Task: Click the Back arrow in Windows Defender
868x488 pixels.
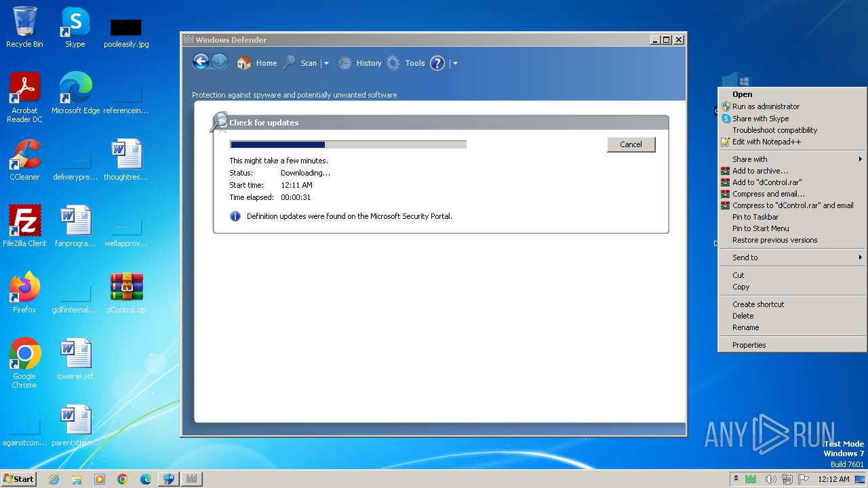Action: (200, 62)
